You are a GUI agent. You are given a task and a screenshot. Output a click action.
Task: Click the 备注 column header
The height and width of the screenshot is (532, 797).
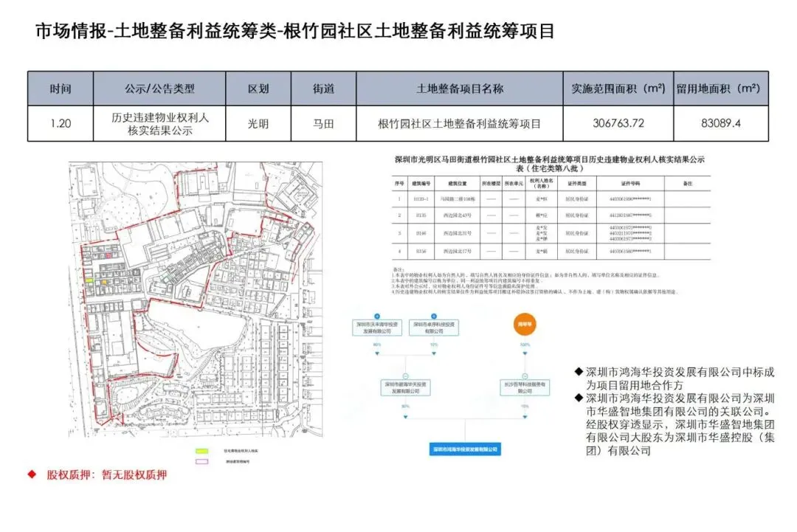point(688,184)
